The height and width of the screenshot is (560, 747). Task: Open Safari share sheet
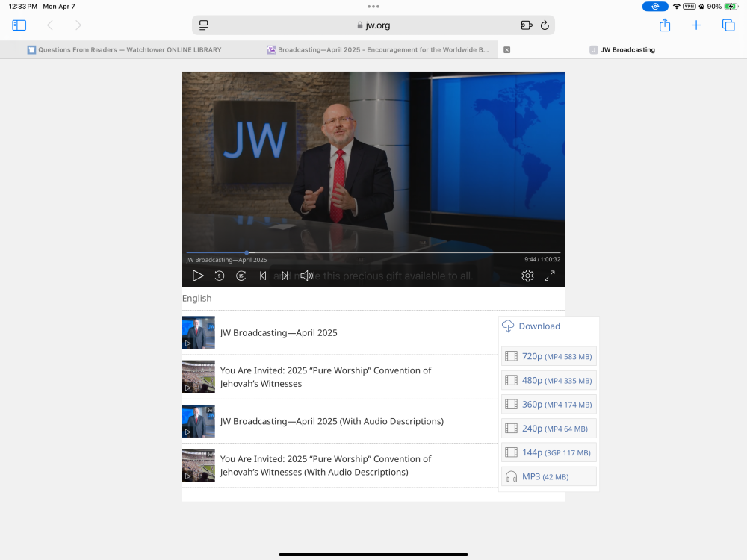click(665, 25)
